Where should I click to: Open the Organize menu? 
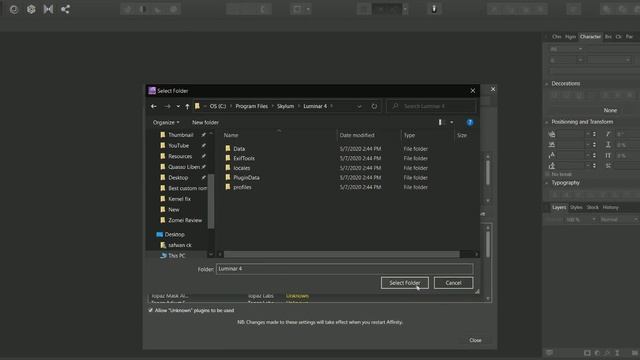(x=166, y=122)
